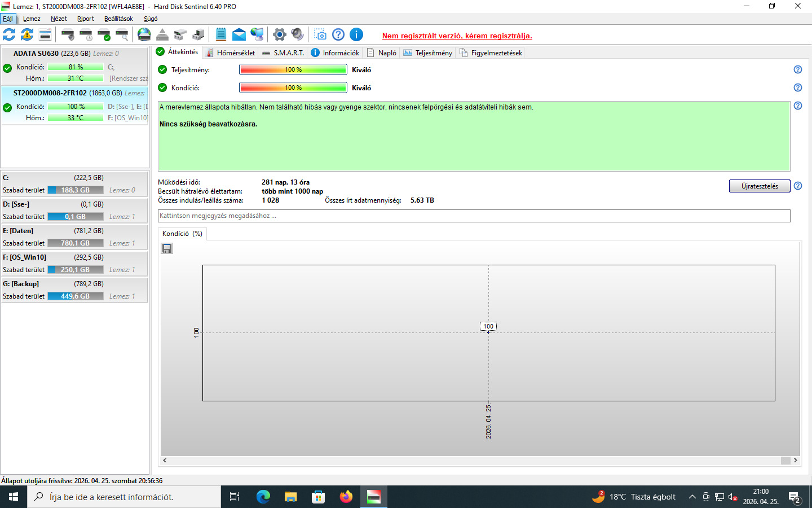Select the E: [Daten] partition entry
Image resolution: width=812 pixels, height=508 pixels.
74,237
